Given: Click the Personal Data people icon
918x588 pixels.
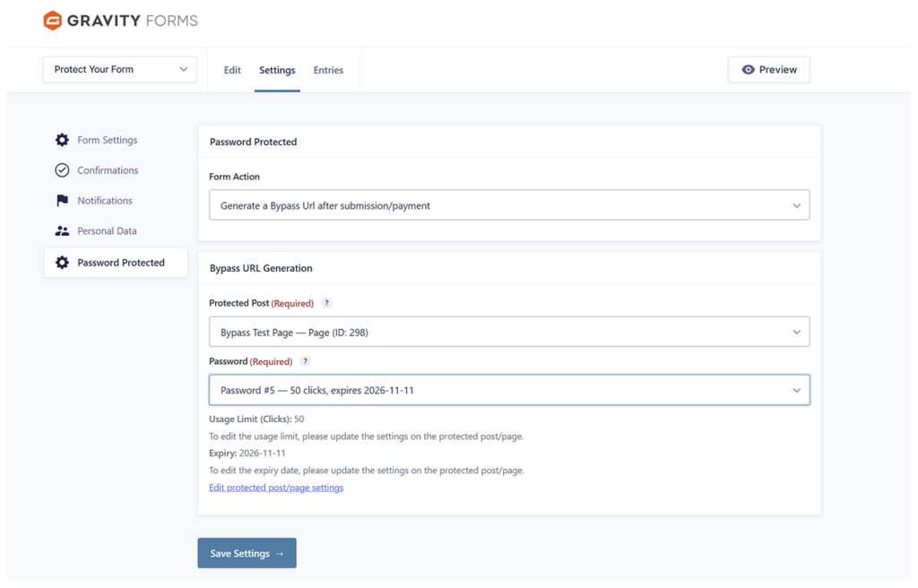Looking at the screenshot, I should click(x=62, y=231).
